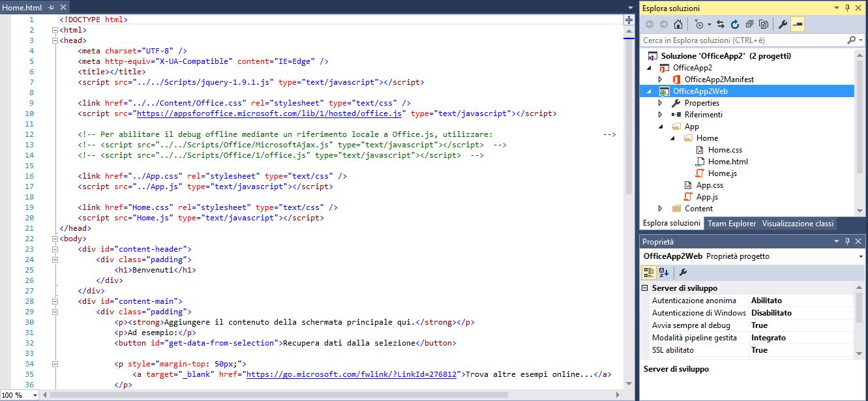Pin the Home.html tab
This screenshot has width=868, height=401.
51,8
